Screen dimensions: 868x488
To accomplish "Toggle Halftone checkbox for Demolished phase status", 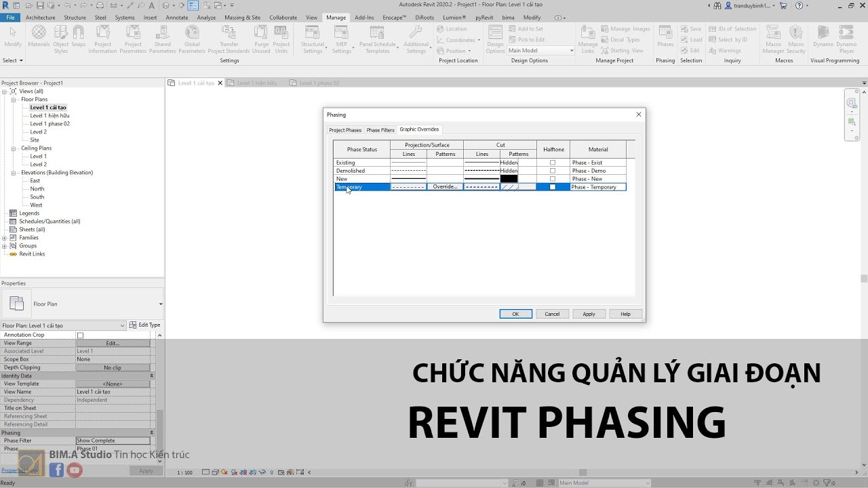I will coord(553,171).
